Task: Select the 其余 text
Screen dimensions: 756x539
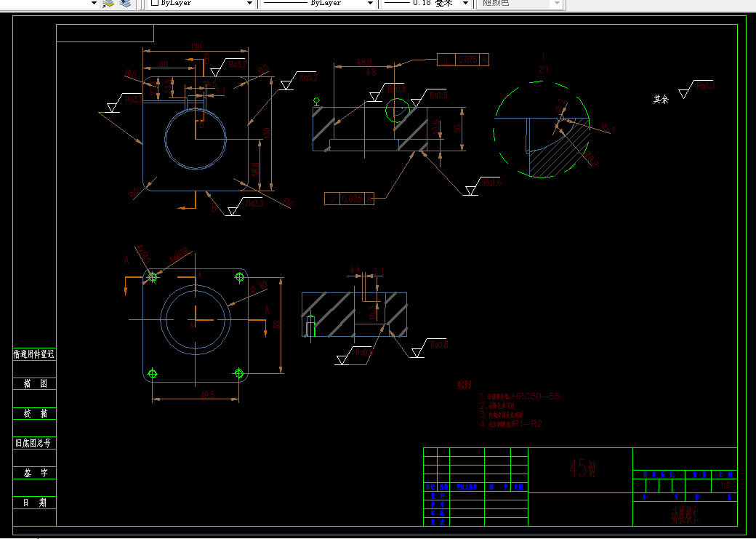Action: 661,100
